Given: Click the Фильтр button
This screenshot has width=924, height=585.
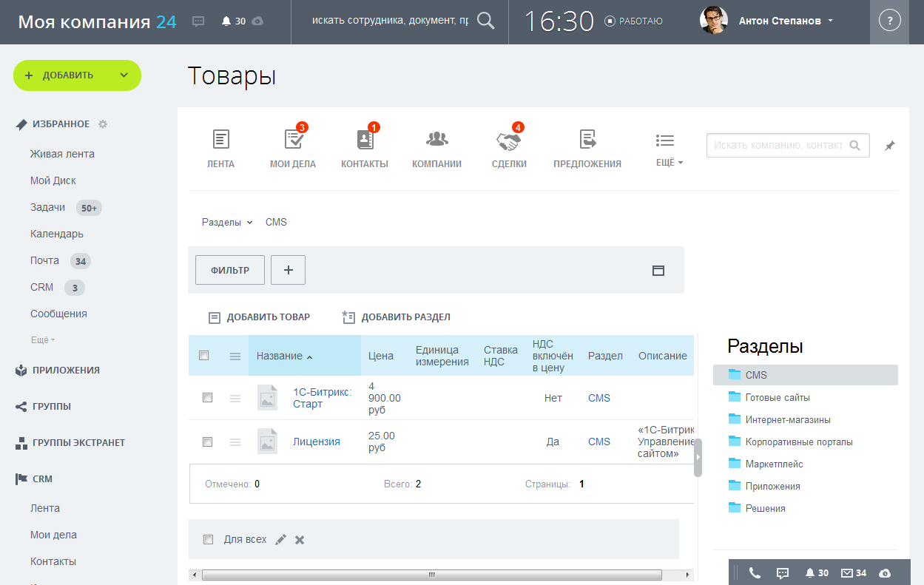Looking at the screenshot, I should 230,270.
